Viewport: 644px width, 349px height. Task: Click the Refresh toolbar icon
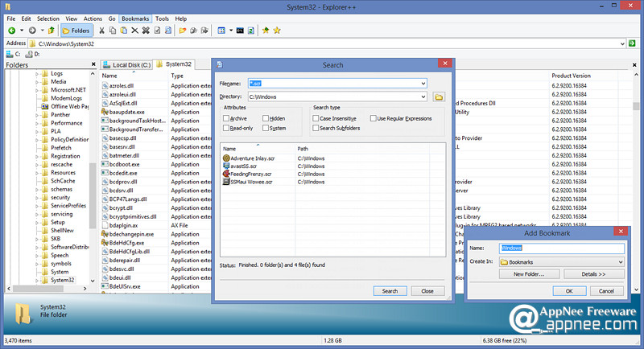251,31
